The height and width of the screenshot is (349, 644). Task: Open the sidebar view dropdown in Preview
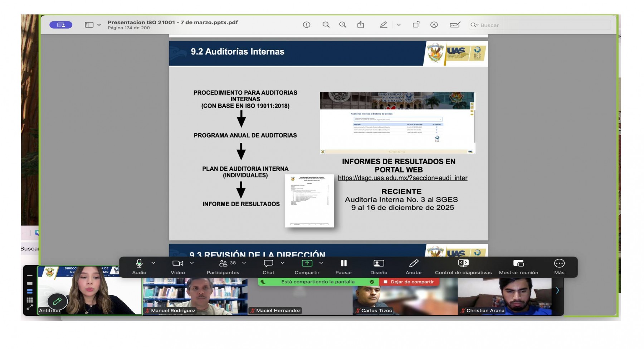point(92,25)
